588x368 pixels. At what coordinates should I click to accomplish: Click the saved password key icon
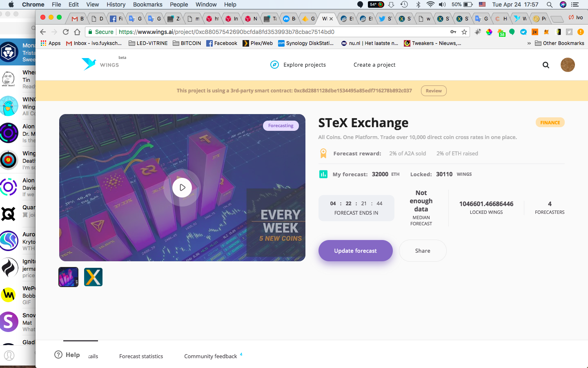click(x=453, y=32)
